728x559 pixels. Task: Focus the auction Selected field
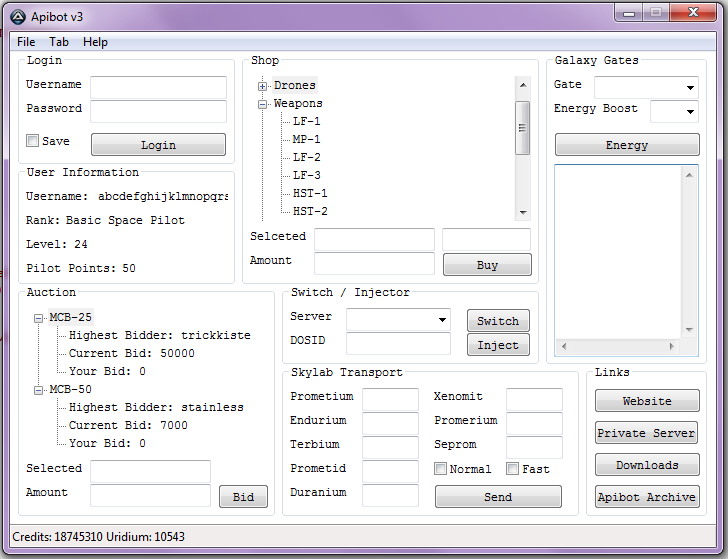pos(150,471)
